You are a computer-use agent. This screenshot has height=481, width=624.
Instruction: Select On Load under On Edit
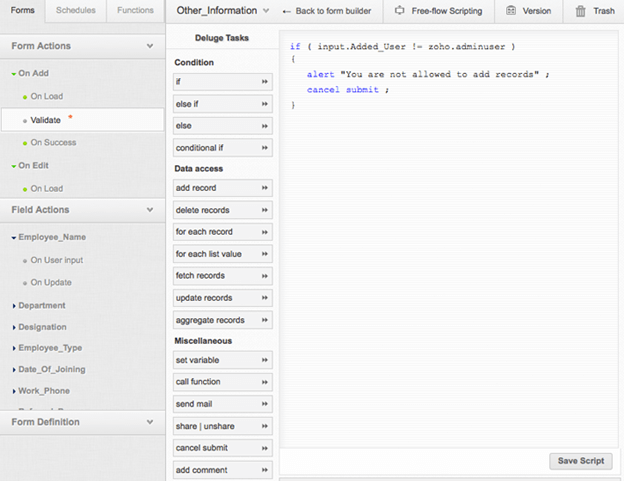[x=47, y=189]
